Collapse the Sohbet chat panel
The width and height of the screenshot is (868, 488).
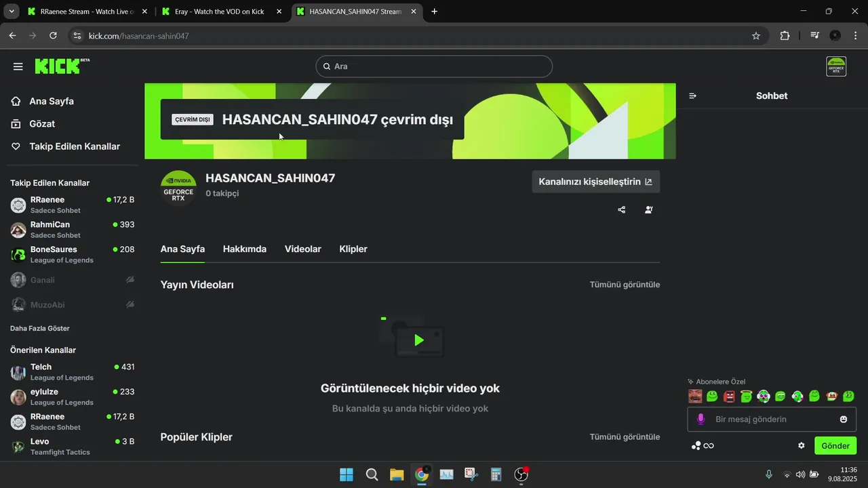[692, 96]
